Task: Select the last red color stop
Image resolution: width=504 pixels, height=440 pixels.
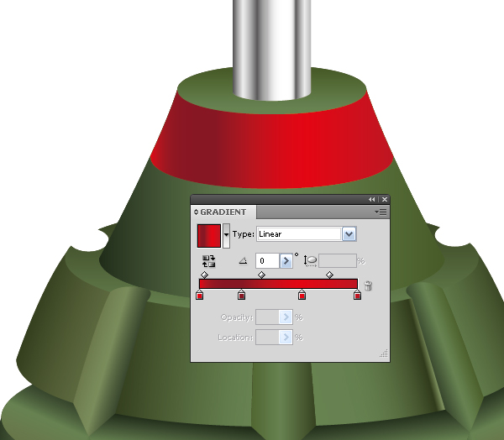Action: pos(357,295)
